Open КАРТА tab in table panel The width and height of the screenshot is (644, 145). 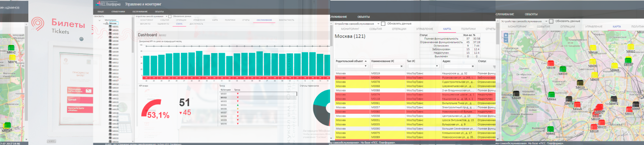point(447,29)
